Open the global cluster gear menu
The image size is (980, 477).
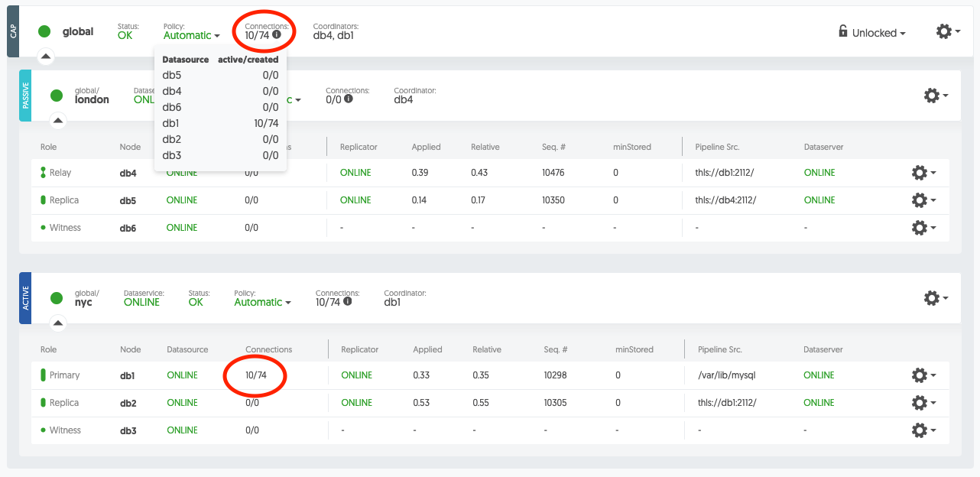click(947, 31)
